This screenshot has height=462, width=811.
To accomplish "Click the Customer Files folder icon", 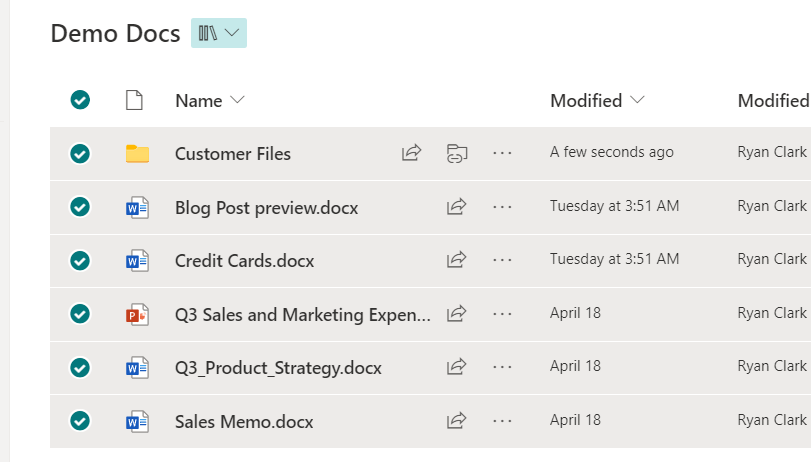I will point(138,154).
